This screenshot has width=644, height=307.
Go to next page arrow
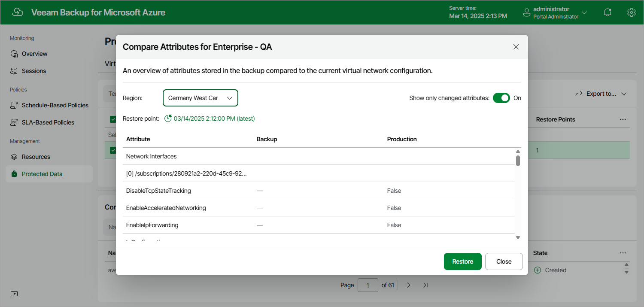pos(409,285)
